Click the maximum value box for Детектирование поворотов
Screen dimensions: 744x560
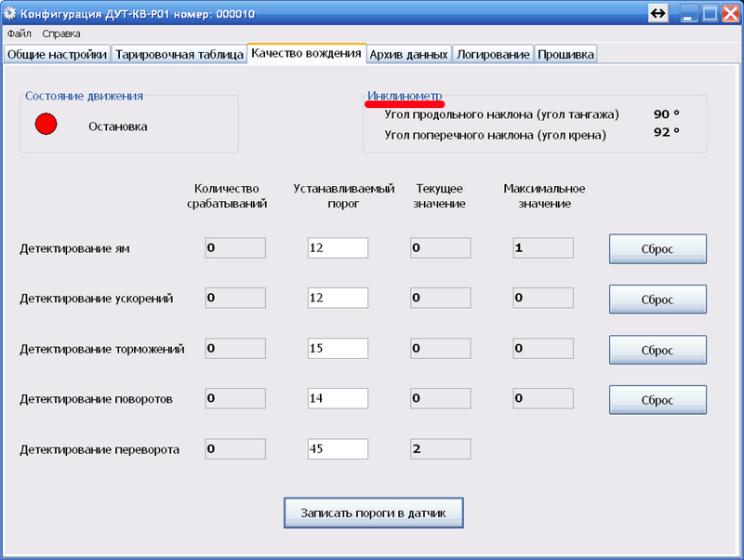543,398
